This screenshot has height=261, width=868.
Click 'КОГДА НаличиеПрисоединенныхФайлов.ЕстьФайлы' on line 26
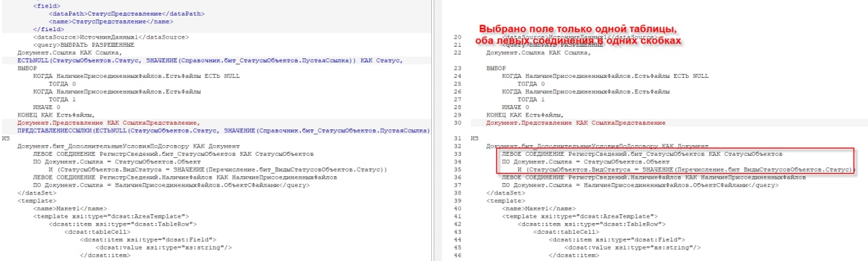pos(585,92)
